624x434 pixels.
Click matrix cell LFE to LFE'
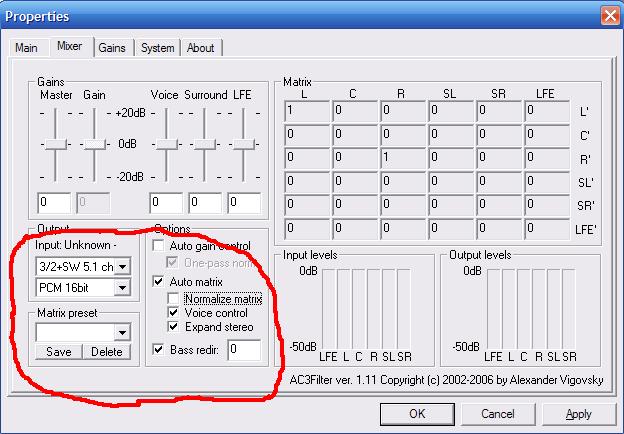click(547, 229)
